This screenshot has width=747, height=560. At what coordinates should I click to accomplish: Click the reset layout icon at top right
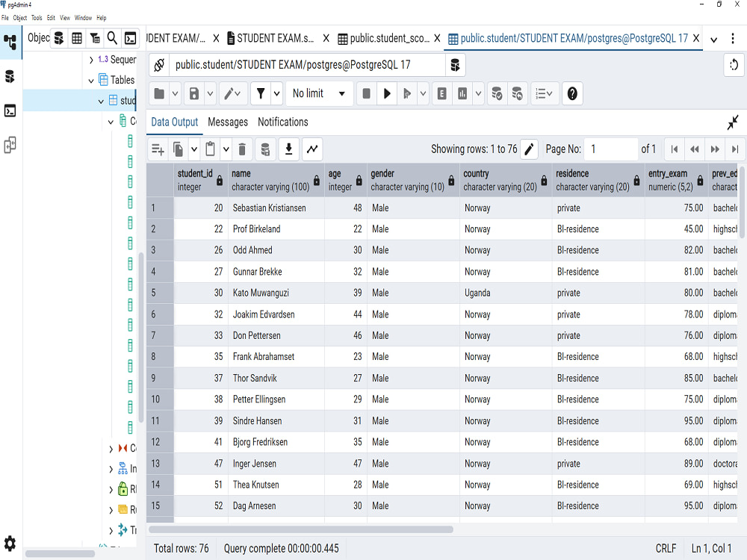pyautogui.click(x=734, y=65)
